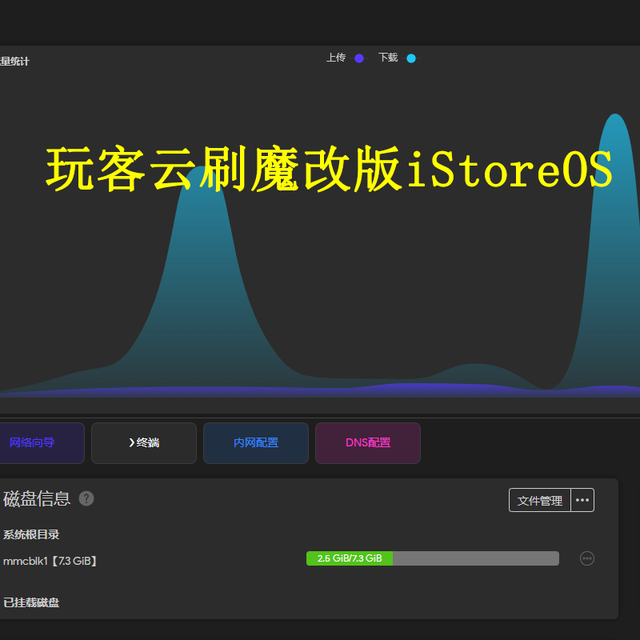Launch the 终端 terminal button
Image resolution: width=640 pixels, height=640 pixels.
[x=144, y=443]
